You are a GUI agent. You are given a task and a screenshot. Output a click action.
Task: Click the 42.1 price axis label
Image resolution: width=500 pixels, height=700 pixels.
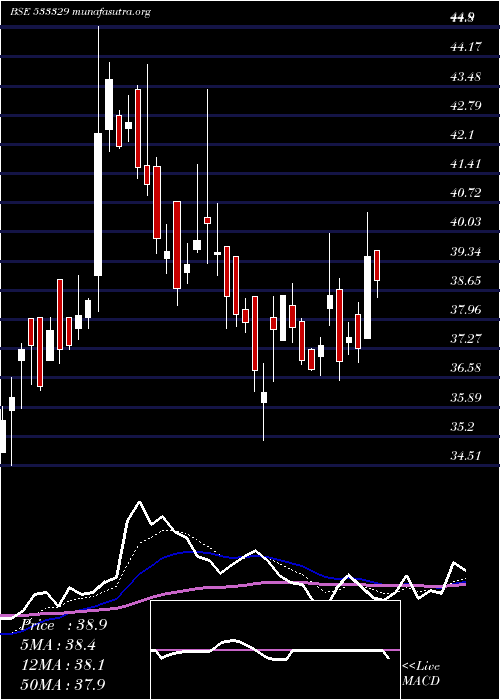(x=462, y=134)
